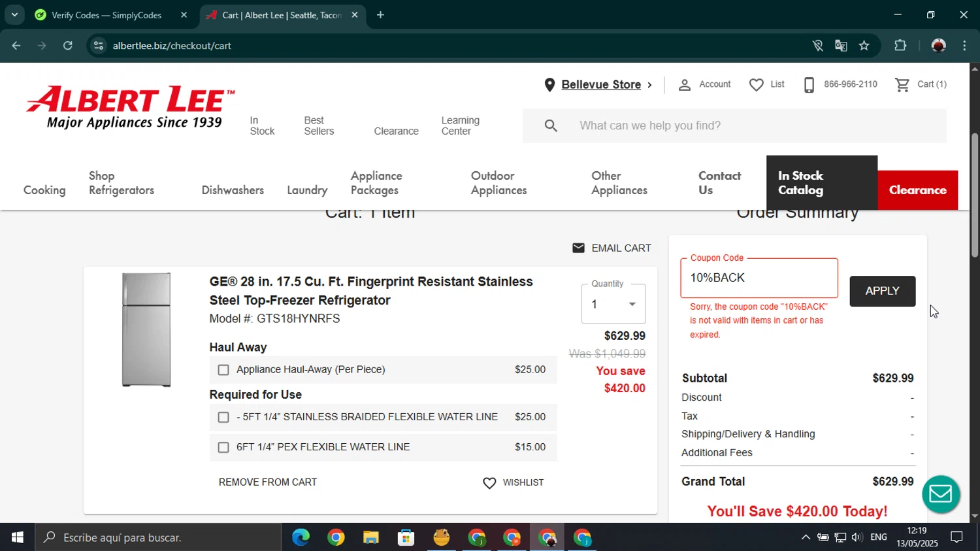The image size is (980, 551).
Task: Open Outdoor Appliances menu
Action: coord(498,183)
